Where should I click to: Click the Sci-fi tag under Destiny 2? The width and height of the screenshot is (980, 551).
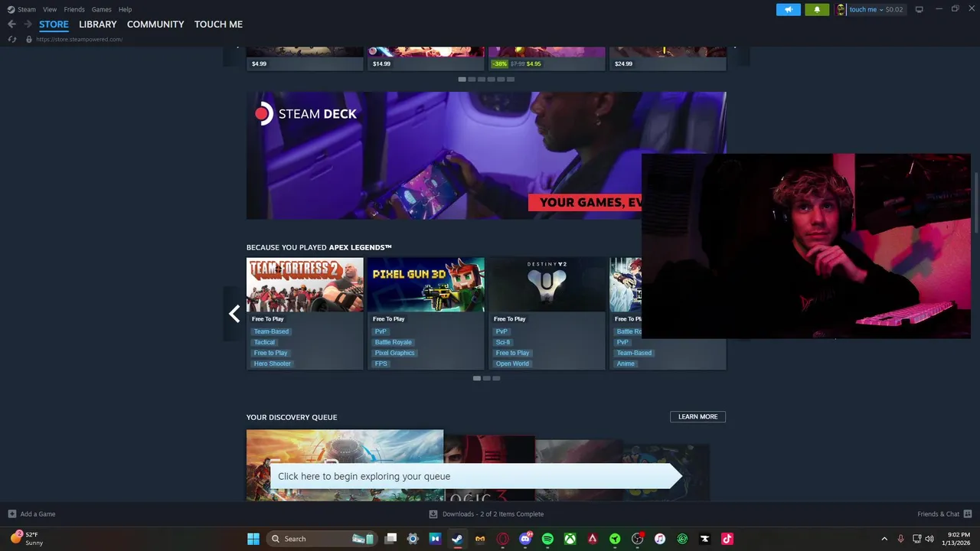pyautogui.click(x=502, y=342)
